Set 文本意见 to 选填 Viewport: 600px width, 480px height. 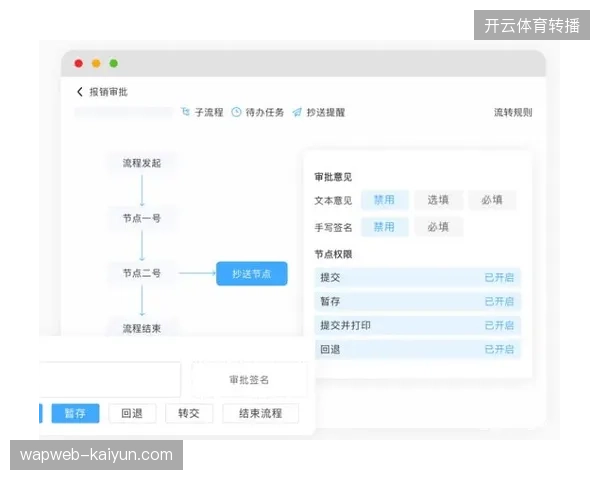438,200
